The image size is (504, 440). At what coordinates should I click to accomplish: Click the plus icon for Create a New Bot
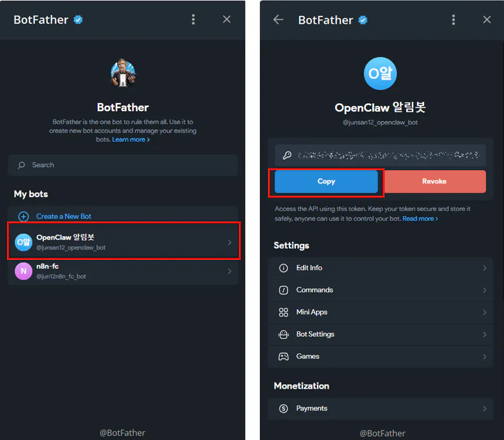[24, 216]
